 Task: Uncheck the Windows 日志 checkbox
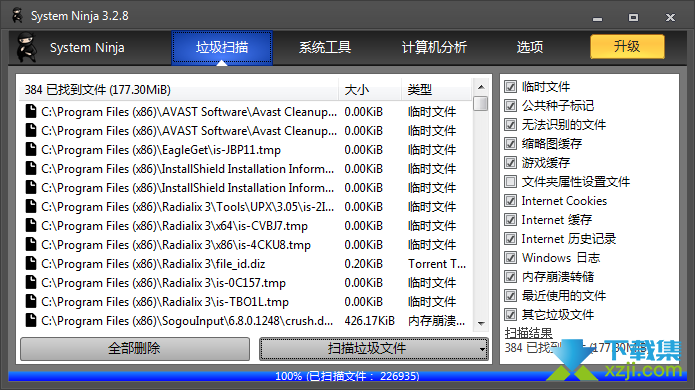point(511,258)
